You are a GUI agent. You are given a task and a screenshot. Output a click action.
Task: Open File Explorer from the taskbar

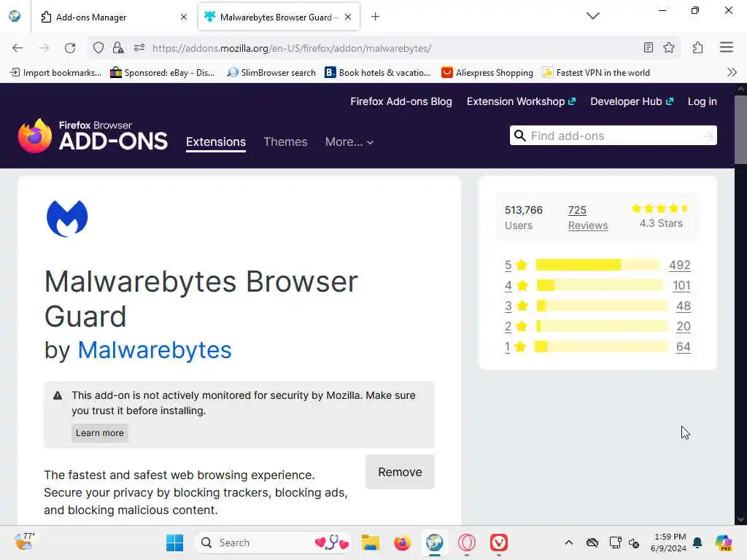pos(370,542)
